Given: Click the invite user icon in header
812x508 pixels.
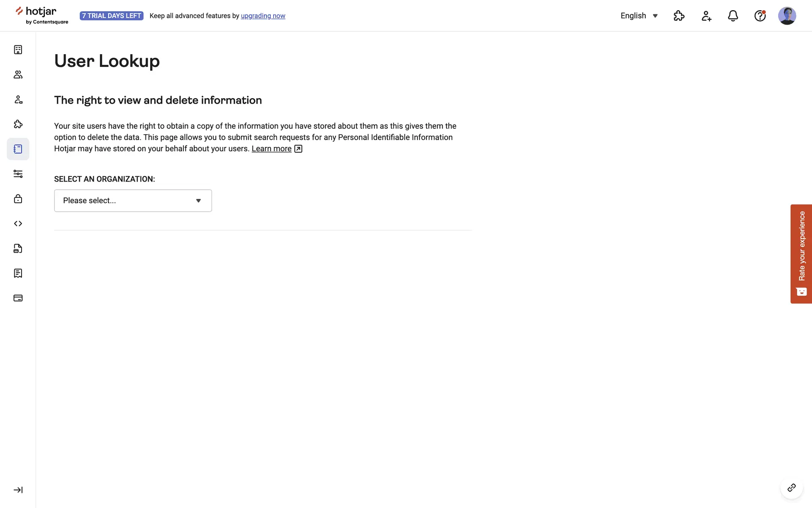Looking at the screenshot, I should pos(706,16).
